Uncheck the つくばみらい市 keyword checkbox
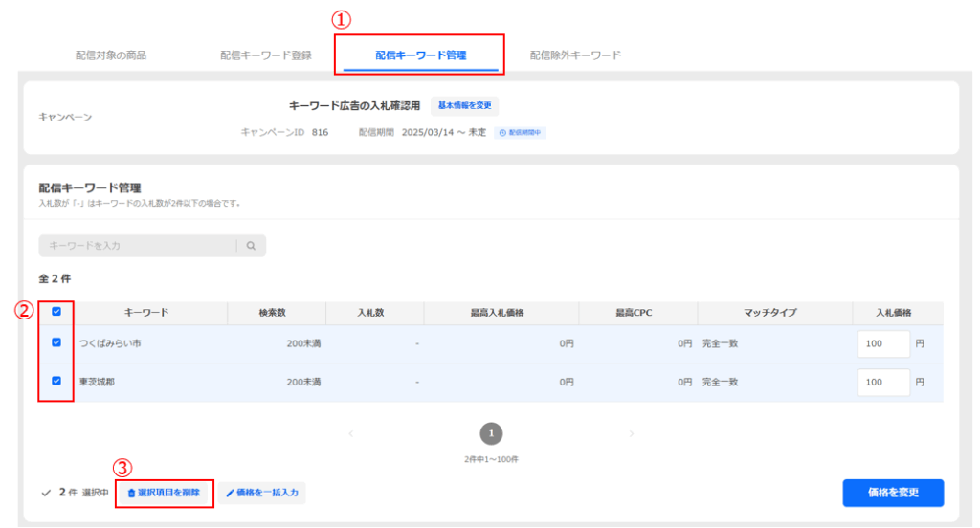Screen dimensions: 980x528 (x=56, y=342)
